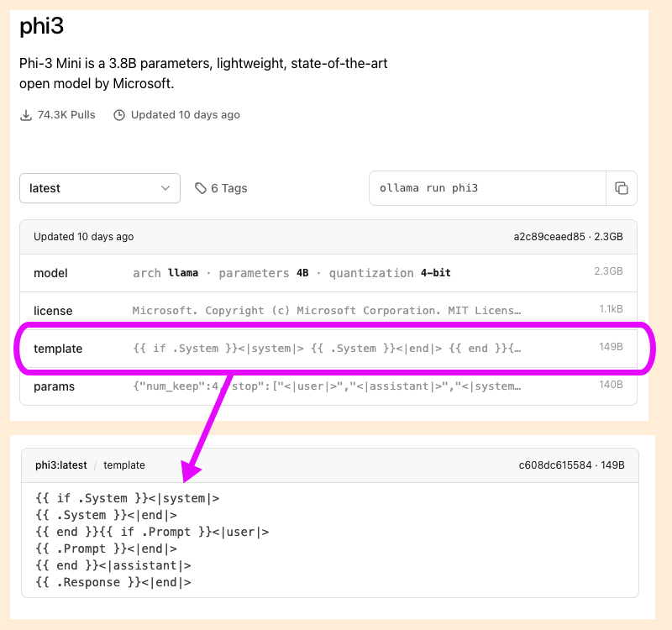View the 6 Tags link text

tap(229, 188)
